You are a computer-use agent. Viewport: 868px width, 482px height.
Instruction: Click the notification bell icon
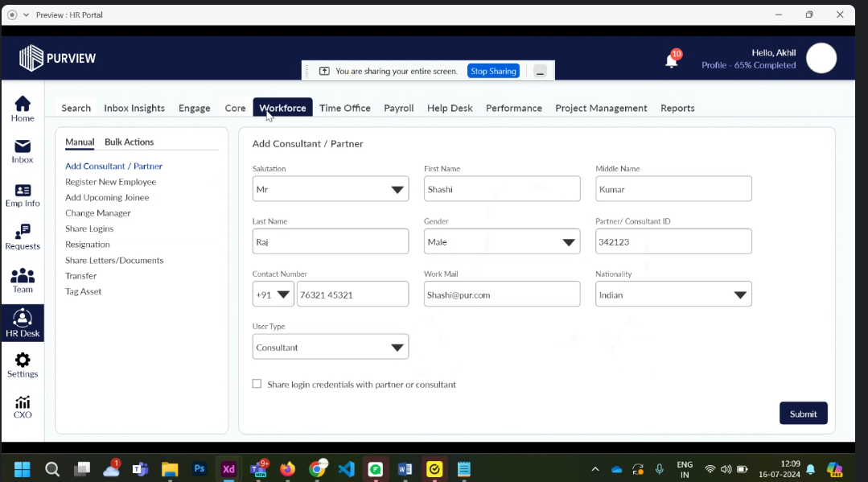(671, 60)
